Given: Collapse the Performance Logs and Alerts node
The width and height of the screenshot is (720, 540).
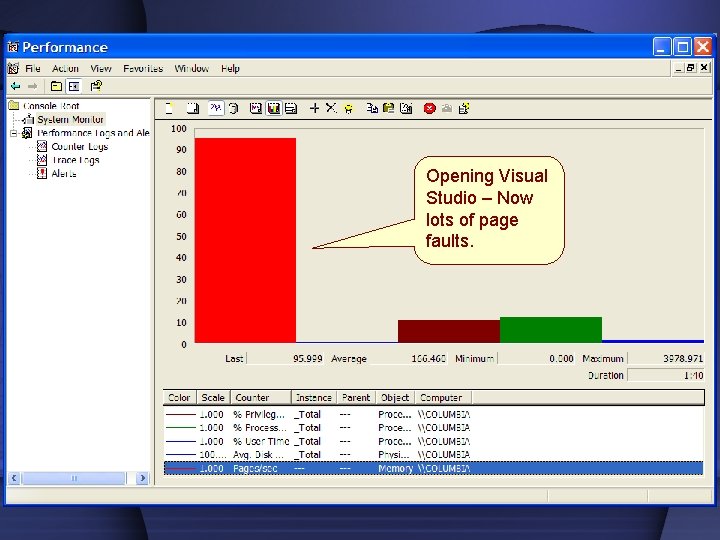Looking at the screenshot, I should 14,133.
